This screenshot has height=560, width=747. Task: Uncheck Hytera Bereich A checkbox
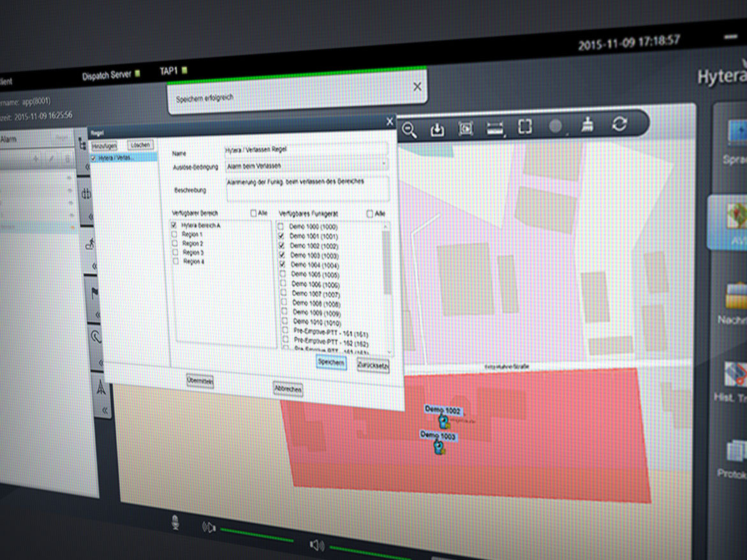tap(174, 225)
